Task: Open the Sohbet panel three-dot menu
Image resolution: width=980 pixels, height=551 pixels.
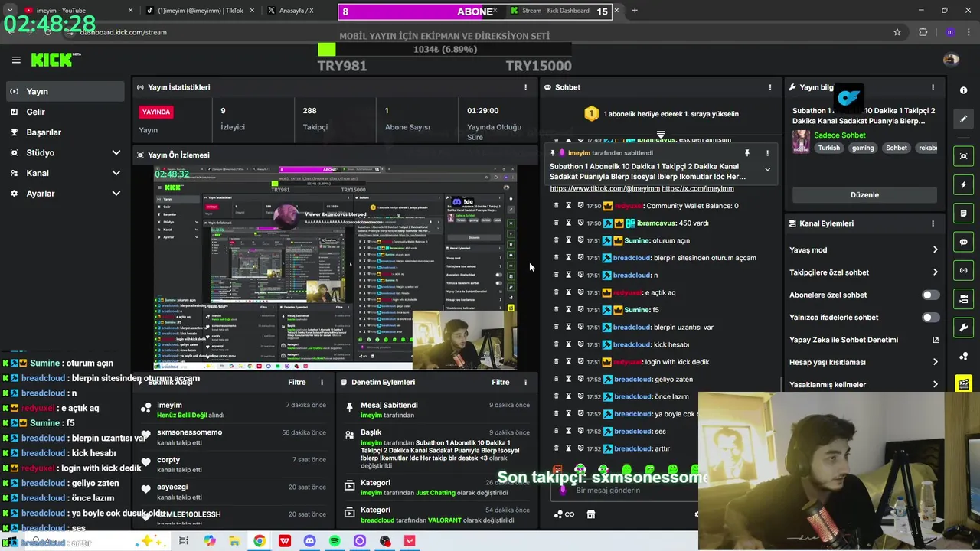Action: 770,87
